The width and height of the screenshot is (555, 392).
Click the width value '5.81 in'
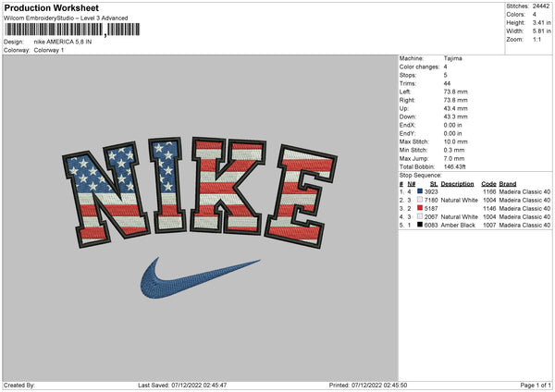point(541,31)
